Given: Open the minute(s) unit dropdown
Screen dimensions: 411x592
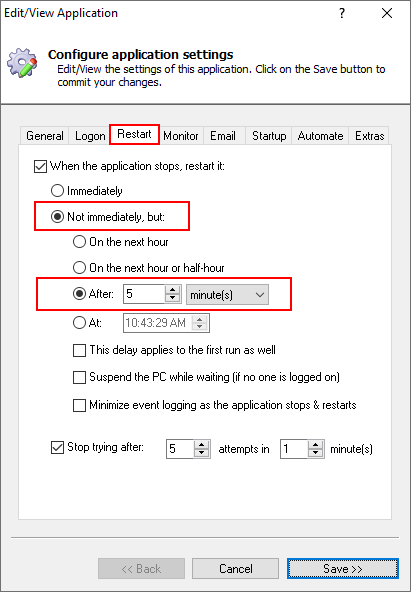Looking at the screenshot, I should (228, 295).
